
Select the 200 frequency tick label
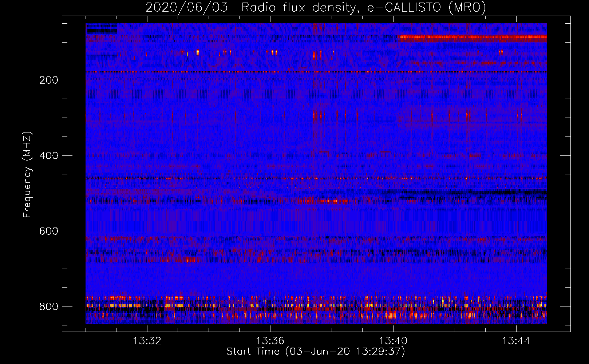[49, 80]
